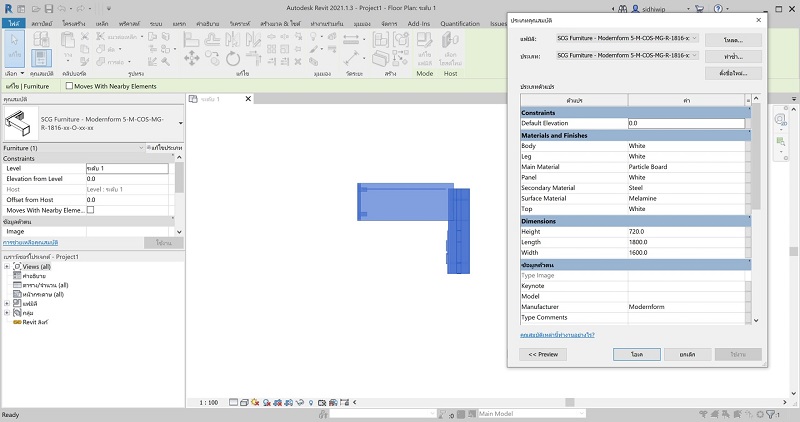Enable Moves With Nearby Elements in options bar

69,86
